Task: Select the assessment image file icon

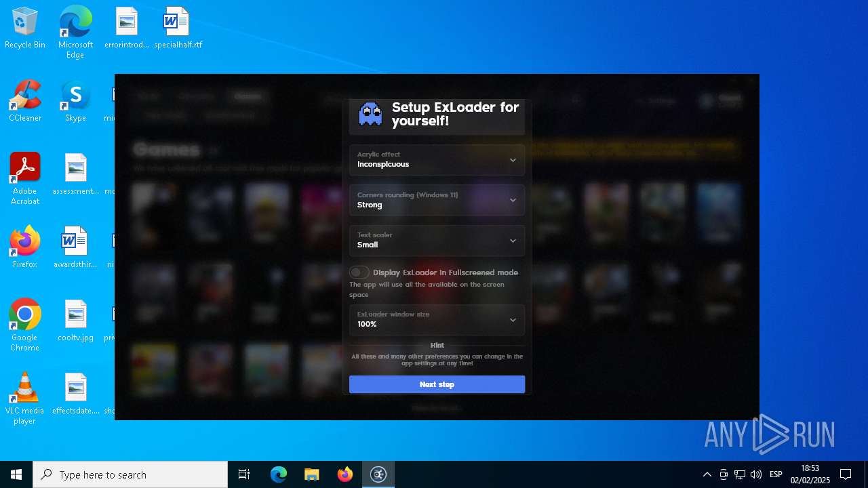Action: 75,175
